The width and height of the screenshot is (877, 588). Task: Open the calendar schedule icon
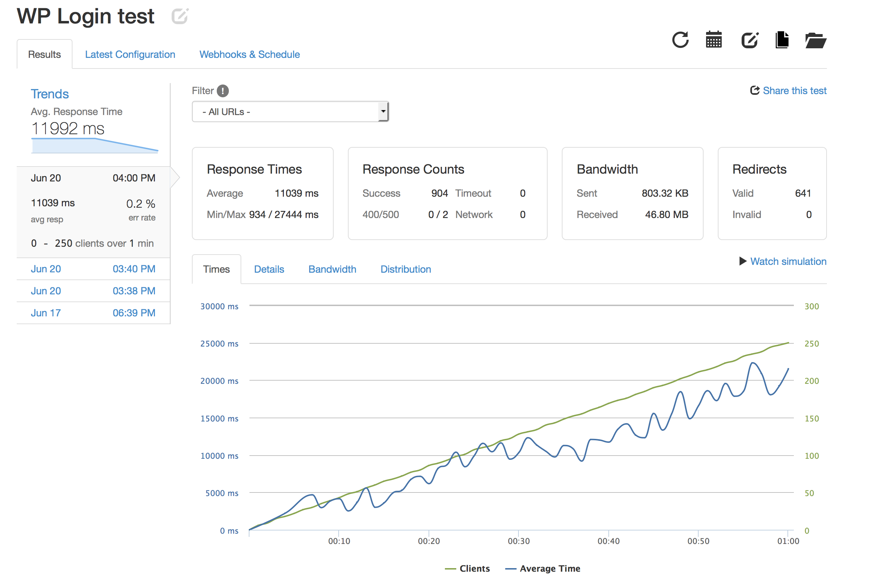tap(714, 39)
